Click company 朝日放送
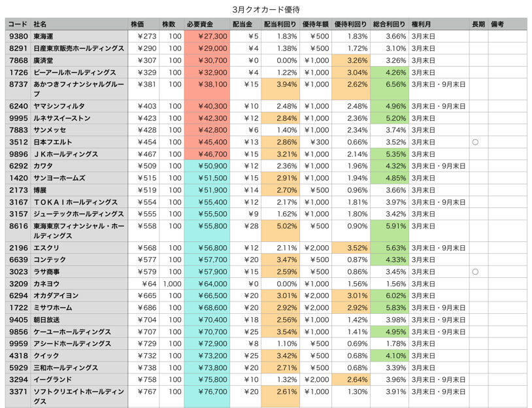This screenshot has width=532, height=408. (46, 320)
